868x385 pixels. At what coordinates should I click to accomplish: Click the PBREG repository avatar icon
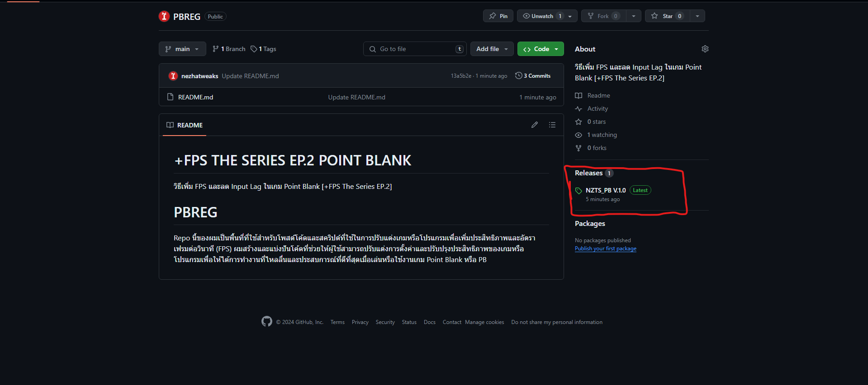pyautogui.click(x=164, y=16)
